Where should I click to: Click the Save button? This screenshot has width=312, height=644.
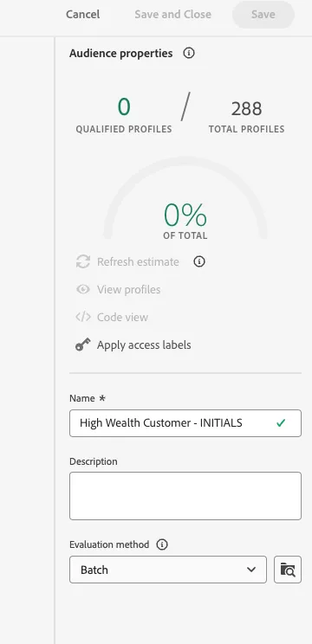(263, 15)
